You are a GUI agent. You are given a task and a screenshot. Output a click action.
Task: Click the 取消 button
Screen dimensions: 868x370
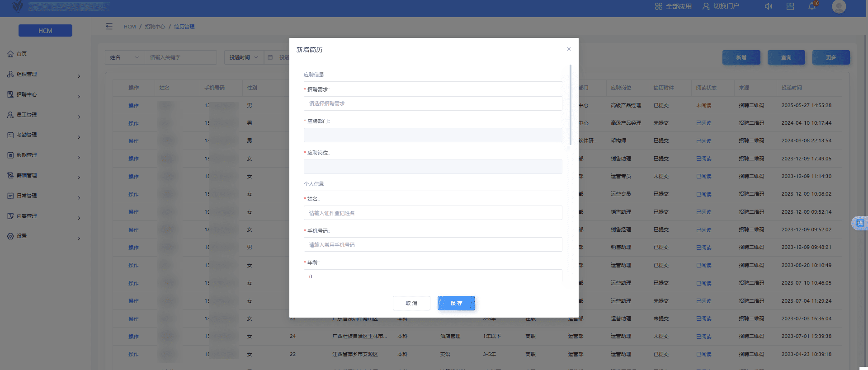pyautogui.click(x=411, y=303)
